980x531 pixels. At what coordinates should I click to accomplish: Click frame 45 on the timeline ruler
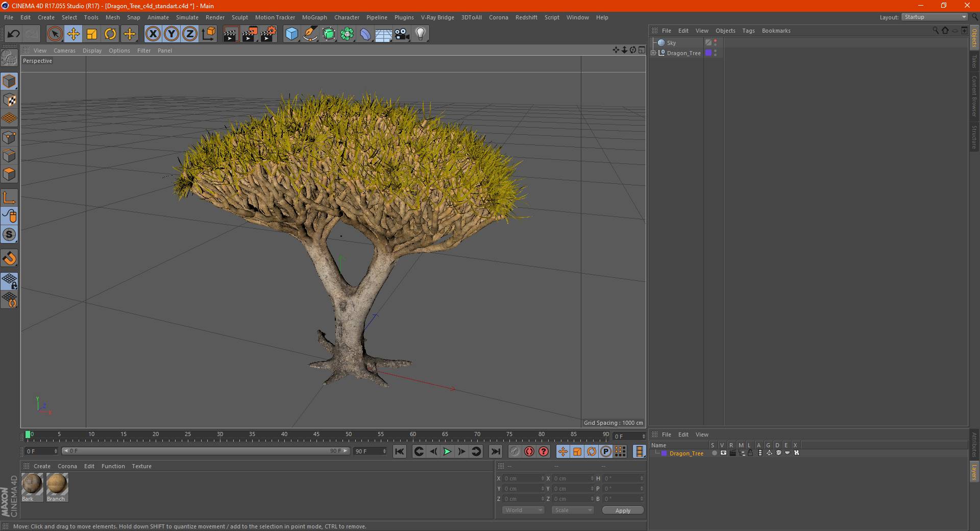[x=316, y=436]
